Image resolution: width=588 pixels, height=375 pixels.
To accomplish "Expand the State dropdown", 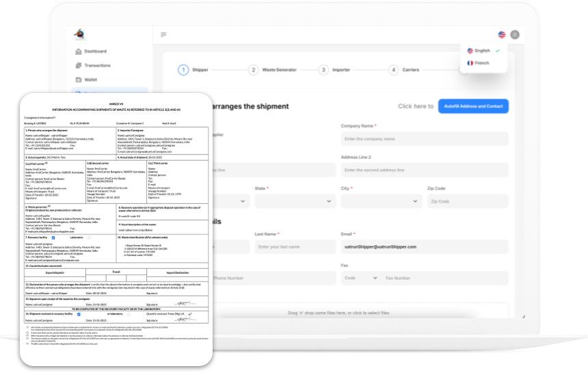I will click(295, 202).
